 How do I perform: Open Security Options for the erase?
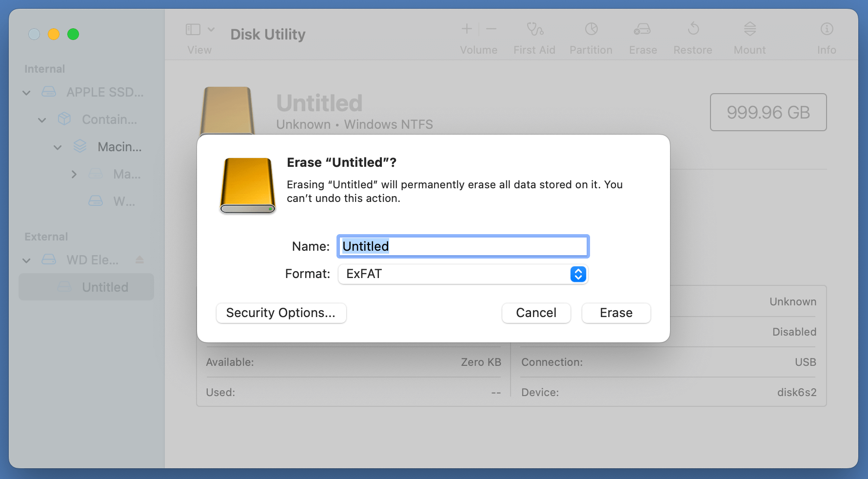click(281, 313)
